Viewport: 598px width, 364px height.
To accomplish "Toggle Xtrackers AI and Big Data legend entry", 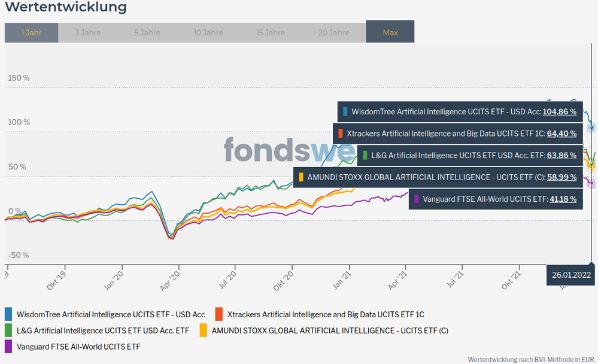I will tap(326, 314).
